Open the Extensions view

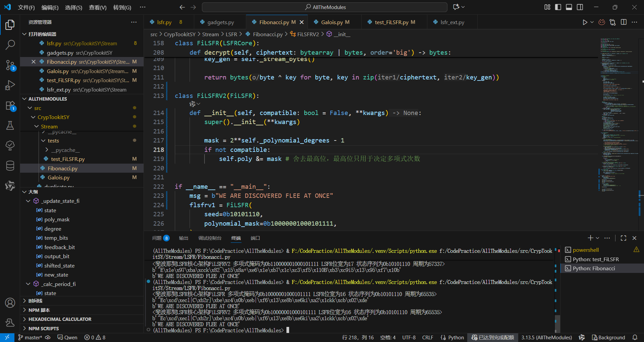[10, 106]
